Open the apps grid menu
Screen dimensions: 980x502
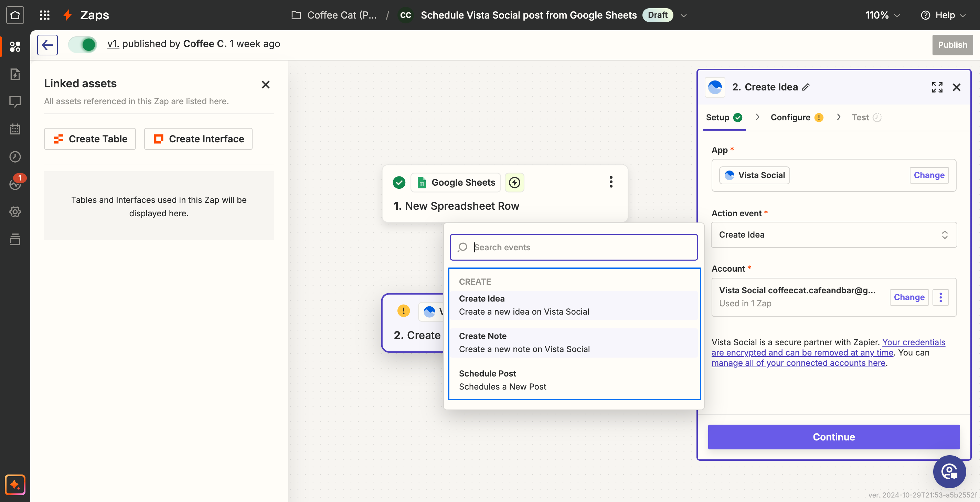(44, 15)
